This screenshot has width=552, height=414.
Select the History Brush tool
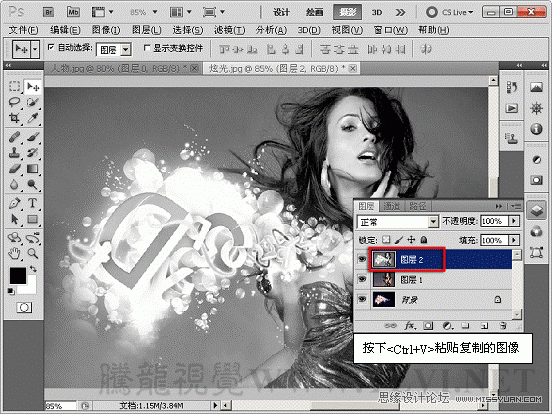click(33, 152)
